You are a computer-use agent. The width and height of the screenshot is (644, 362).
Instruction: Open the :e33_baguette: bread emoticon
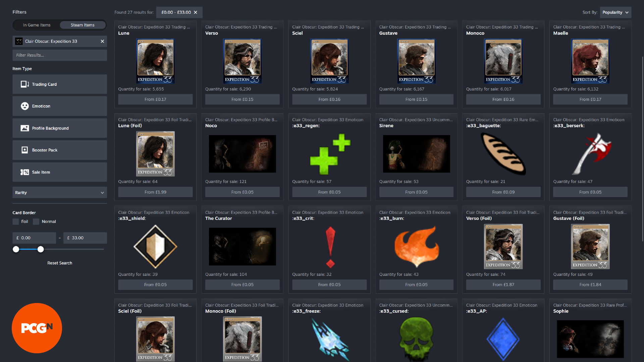(x=503, y=154)
